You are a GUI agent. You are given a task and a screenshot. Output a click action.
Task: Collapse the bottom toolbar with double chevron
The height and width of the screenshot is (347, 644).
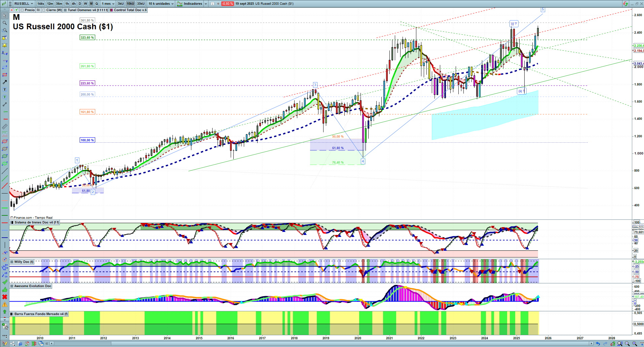click(47, 344)
